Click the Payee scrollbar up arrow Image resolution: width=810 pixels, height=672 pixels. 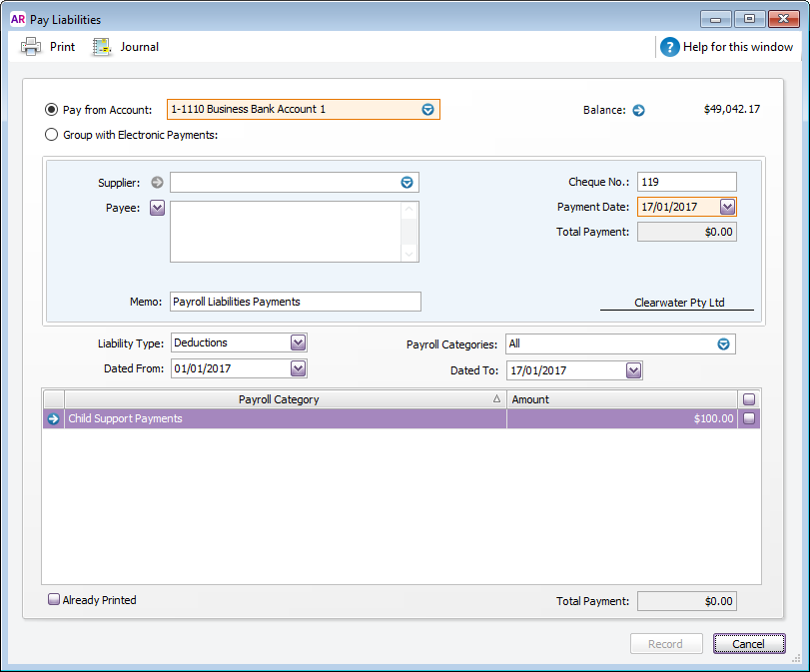point(409,210)
